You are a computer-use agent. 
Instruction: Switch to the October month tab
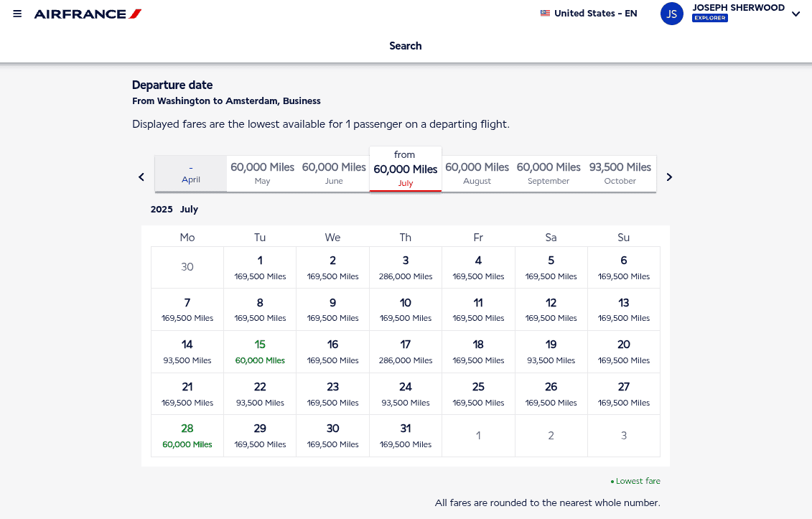(620, 173)
